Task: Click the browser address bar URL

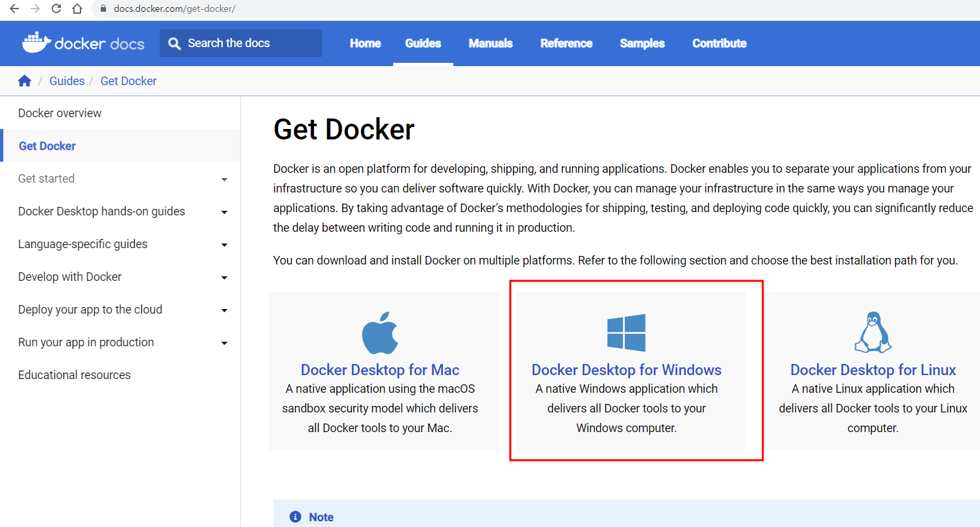Action: pos(175,9)
